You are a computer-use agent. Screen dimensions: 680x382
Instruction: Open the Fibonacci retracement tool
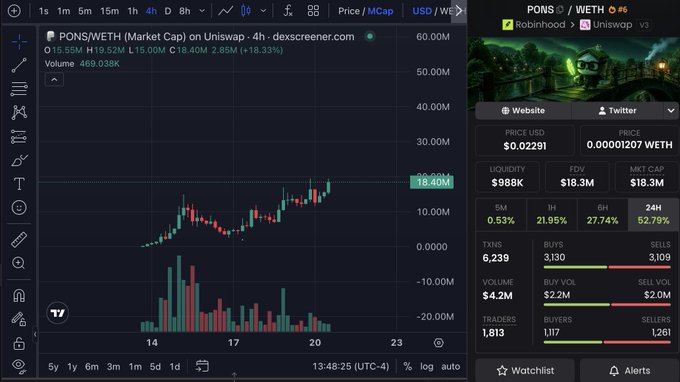click(x=19, y=88)
